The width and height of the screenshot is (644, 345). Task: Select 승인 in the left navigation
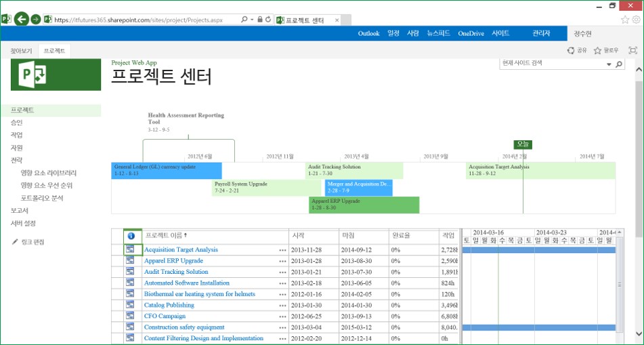point(17,123)
